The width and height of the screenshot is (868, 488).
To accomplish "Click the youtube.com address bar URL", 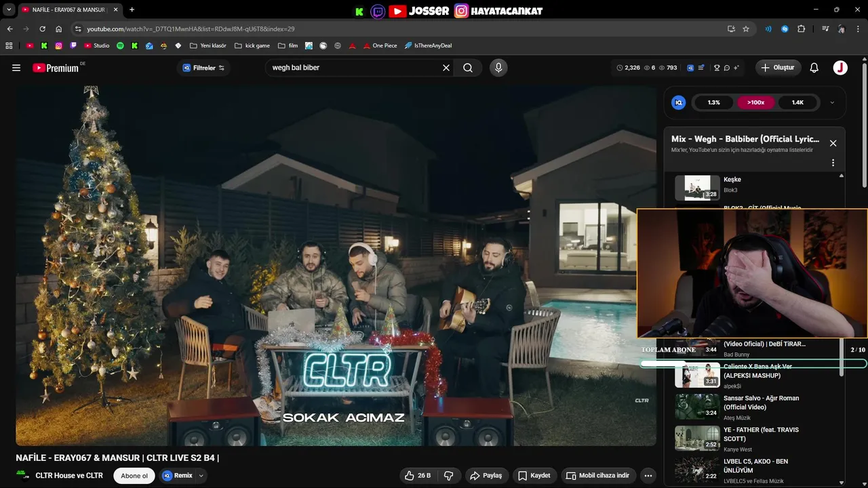I will [191, 29].
